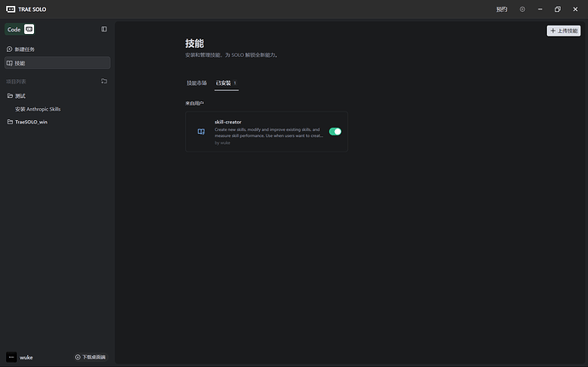This screenshot has height=367, width=588.
Task: Open the 安装 Anthropic Skills task
Action: [37, 109]
